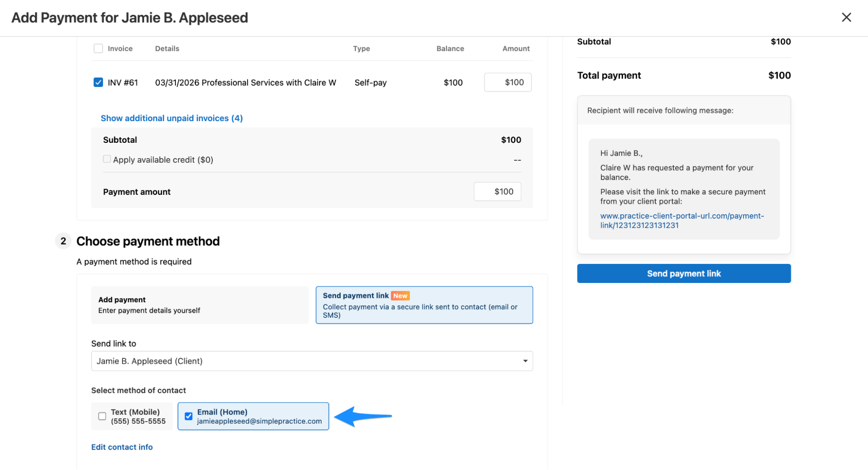Screen dimensions: 868x470
Task: Click the Select method of contact label
Action: [x=139, y=391]
